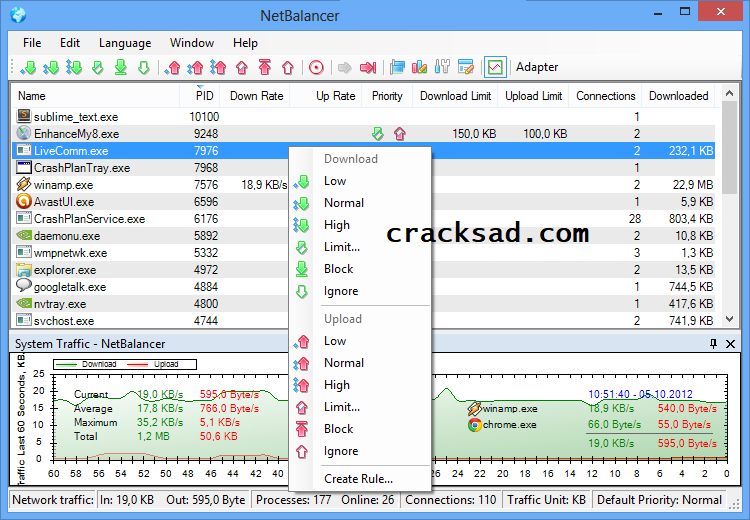Choose Upload High in context menu
The image size is (750, 520).
360,385
